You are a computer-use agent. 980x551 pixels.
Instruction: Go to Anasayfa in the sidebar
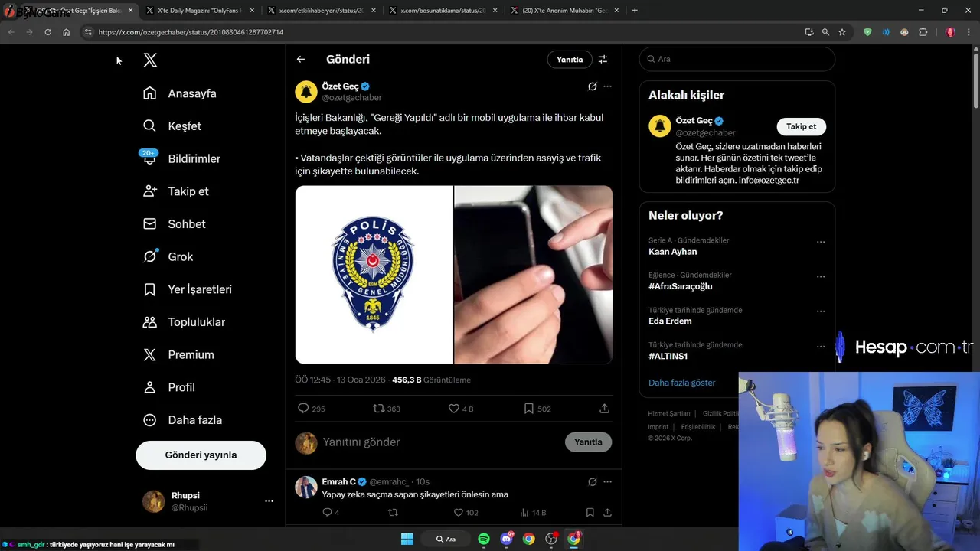(x=180, y=93)
